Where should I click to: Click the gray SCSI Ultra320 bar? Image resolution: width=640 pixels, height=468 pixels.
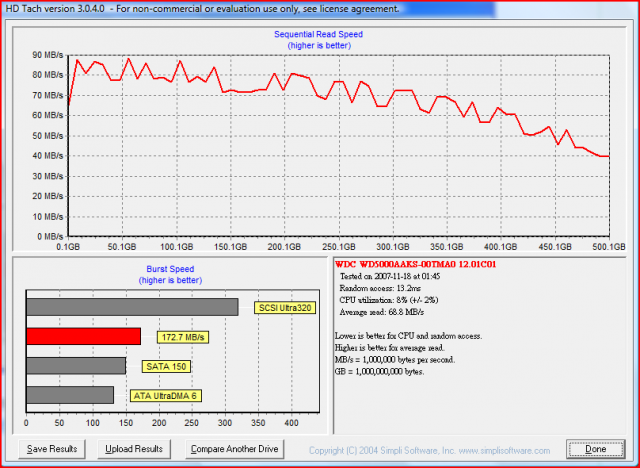(x=132, y=307)
